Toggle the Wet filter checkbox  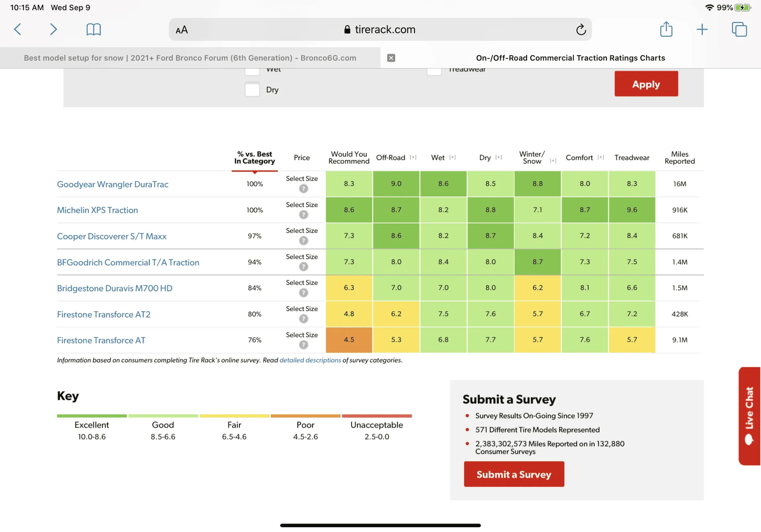click(252, 71)
